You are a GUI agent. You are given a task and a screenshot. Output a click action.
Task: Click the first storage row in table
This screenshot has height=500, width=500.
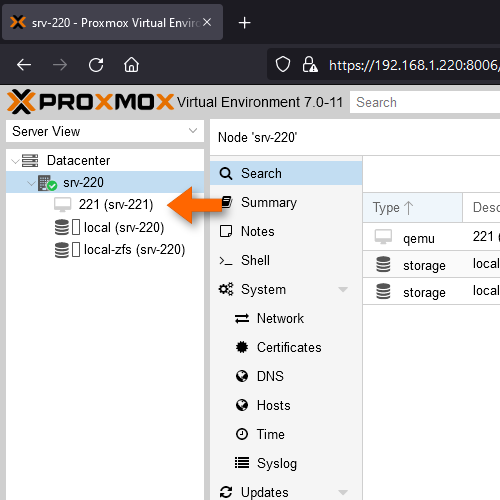pos(431,265)
